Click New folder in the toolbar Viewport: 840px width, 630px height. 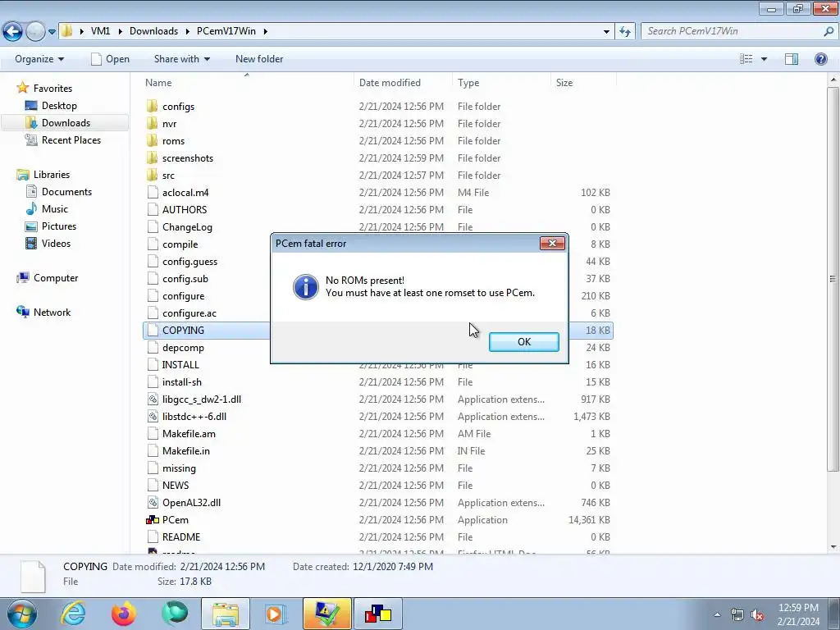259,59
